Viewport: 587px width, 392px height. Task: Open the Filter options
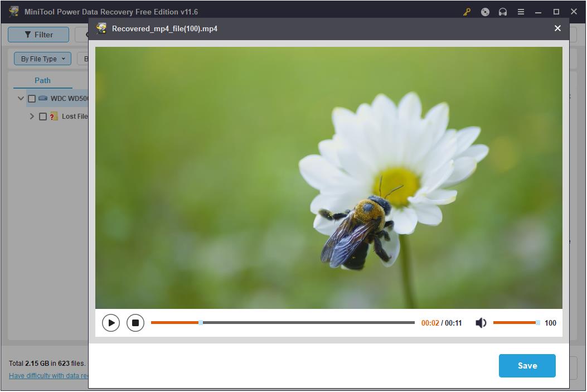(38, 35)
